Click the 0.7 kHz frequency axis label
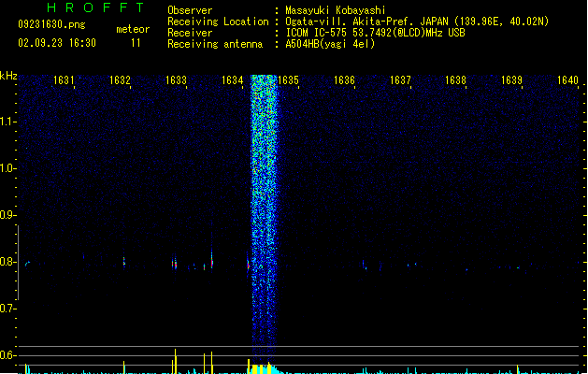Image resolution: width=588 pixels, height=374 pixels. pos(7,309)
